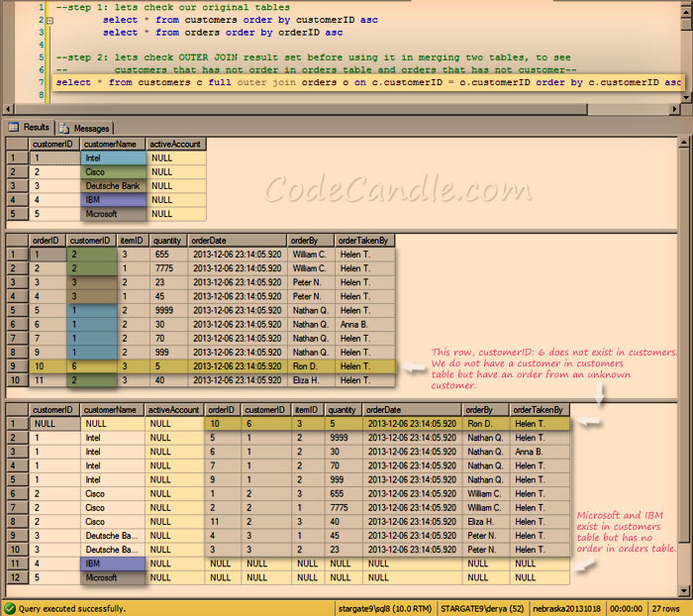The image size is (693, 616).
Task: Click line 3 select from orders statement
Action: tap(223, 33)
